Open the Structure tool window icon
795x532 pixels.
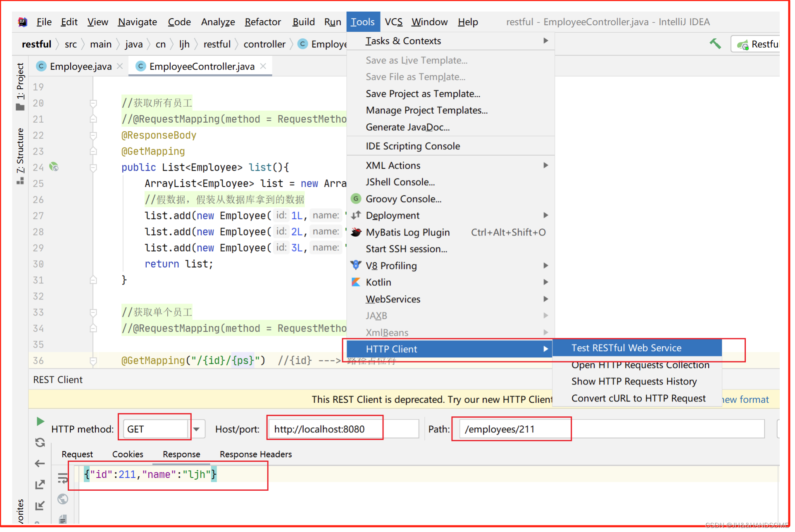[20, 181]
